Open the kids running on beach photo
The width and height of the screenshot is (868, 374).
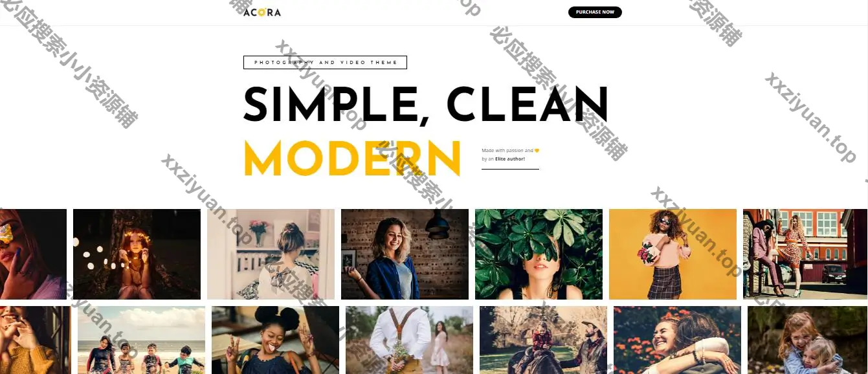point(141,340)
